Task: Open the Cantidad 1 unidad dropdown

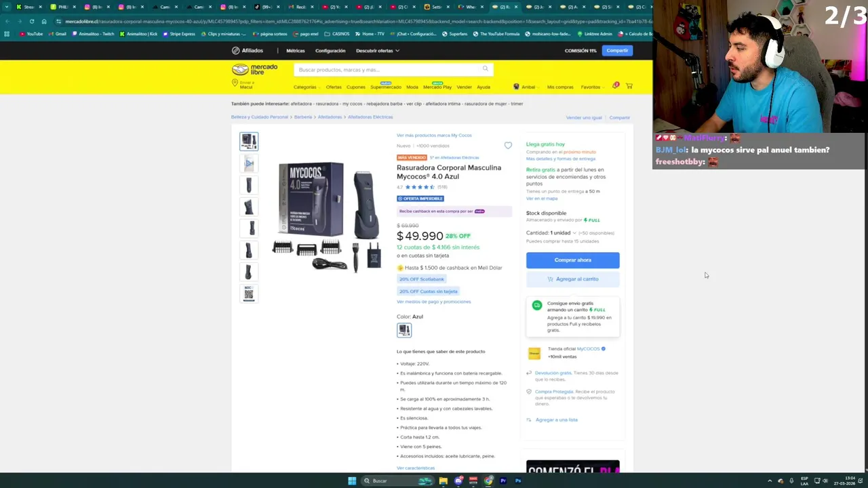Action: click(x=551, y=232)
